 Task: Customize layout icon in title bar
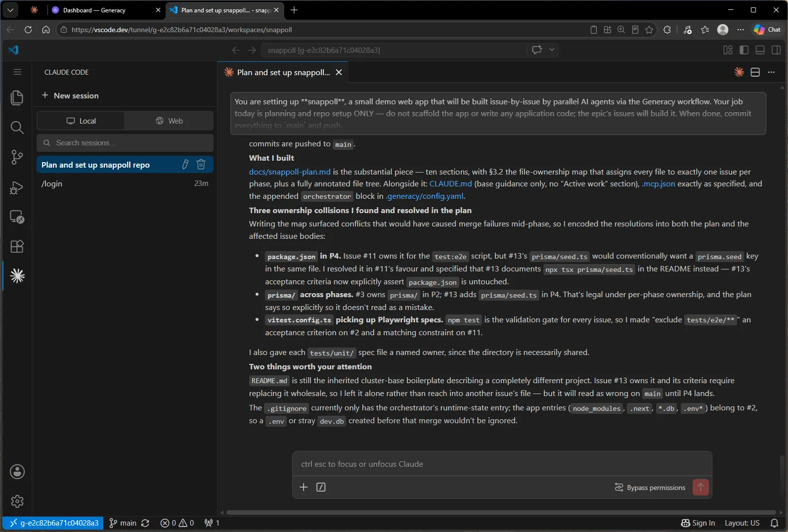point(728,50)
